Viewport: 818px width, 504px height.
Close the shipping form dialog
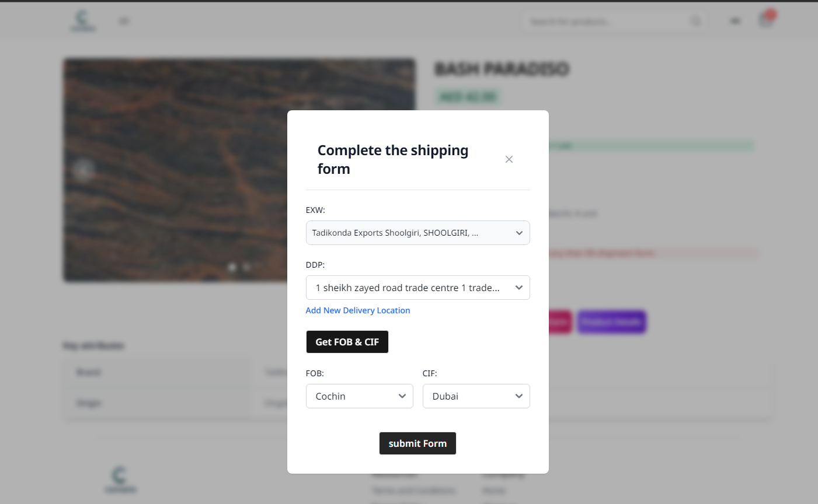pos(509,159)
